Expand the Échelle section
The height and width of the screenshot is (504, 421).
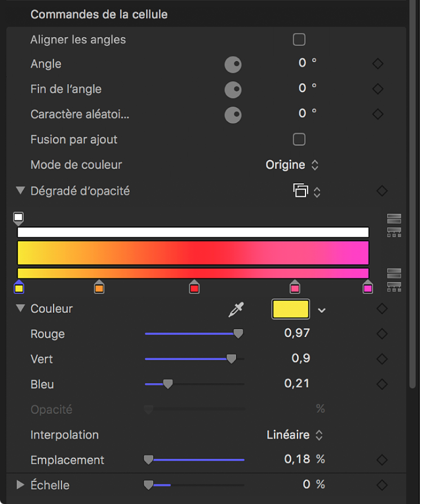pyautogui.click(x=21, y=485)
